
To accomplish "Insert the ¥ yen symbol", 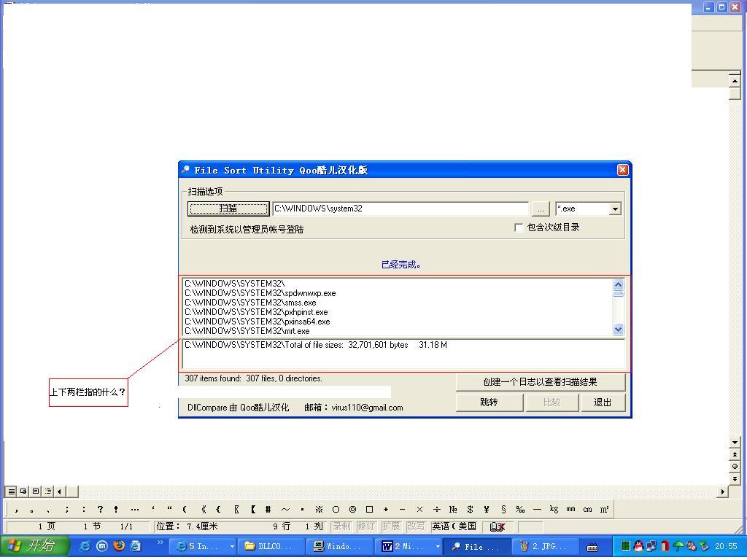I will [x=487, y=509].
